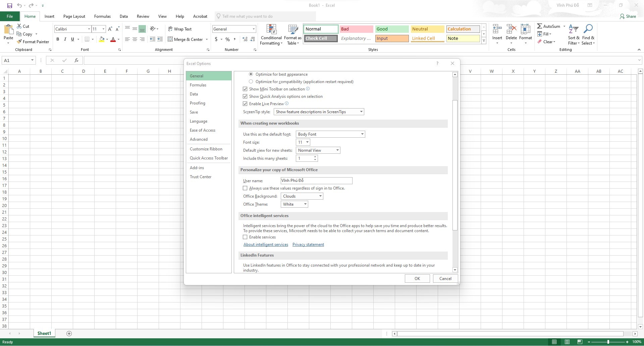Click the Undo arrow icon
Viewport: 644px width, 346px height.
(x=19, y=5)
